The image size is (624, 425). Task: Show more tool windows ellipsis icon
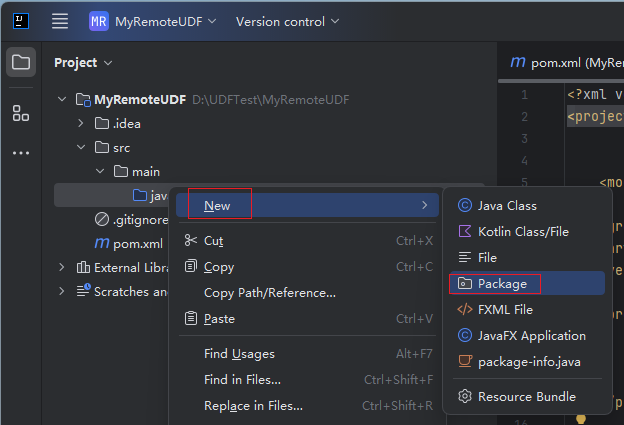click(21, 153)
